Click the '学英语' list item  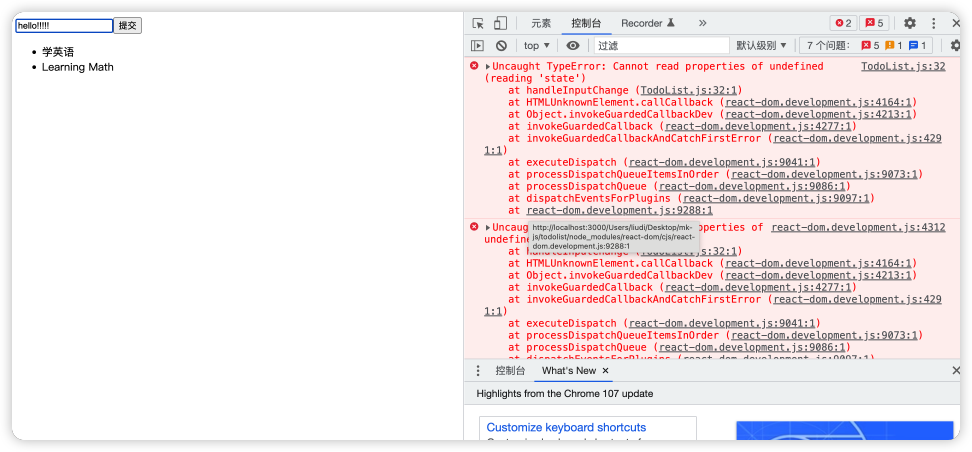(x=58, y=52)
